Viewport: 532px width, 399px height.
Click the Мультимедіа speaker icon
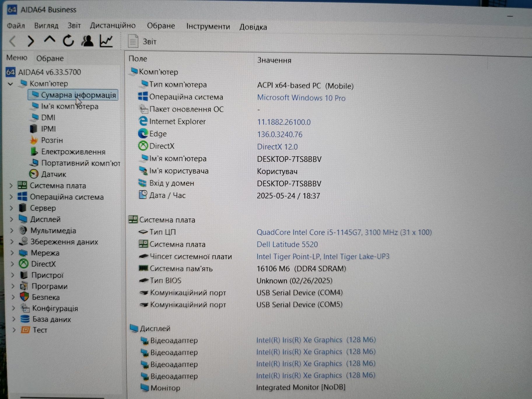pyautogui.click(x=23, y=230)
